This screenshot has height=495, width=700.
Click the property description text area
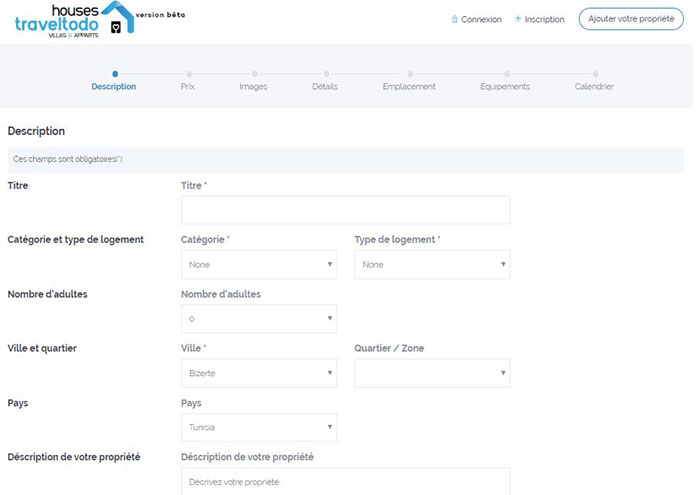(x=345, y=481)
